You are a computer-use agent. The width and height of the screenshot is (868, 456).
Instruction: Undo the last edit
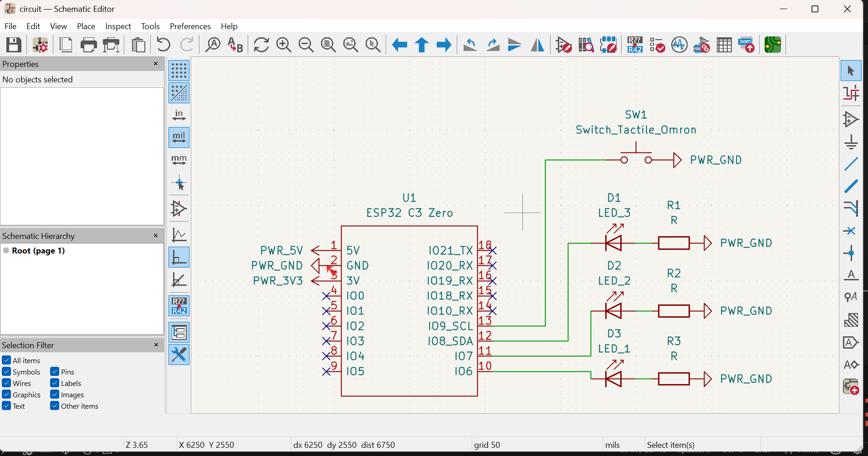(x=163, y=45)
